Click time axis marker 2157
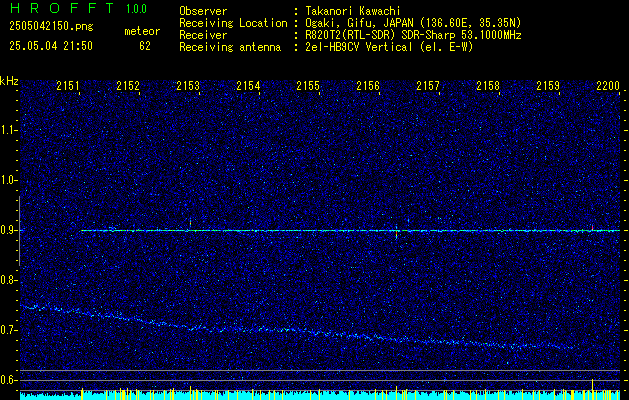629x400 pixels. [428, 86]
